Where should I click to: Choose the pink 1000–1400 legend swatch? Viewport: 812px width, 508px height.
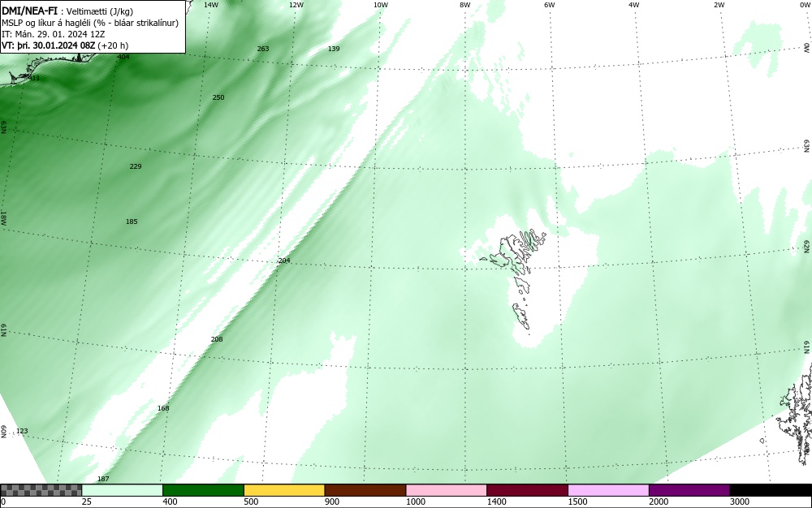(447, 490)
